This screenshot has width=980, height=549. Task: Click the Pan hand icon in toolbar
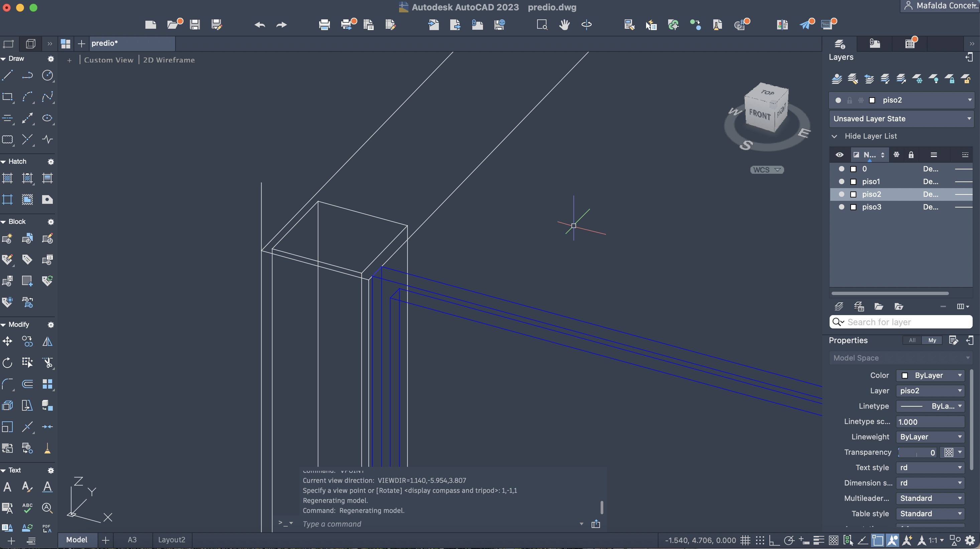point(564,25)
